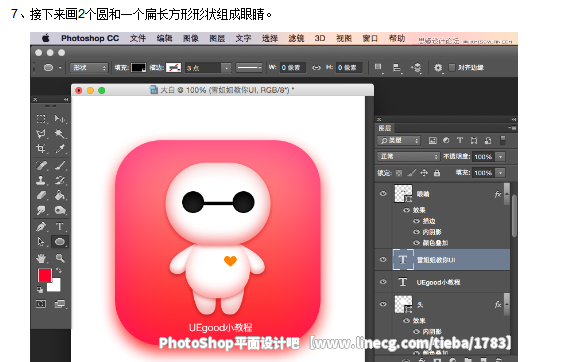This screenshot has width=567, height=362.
Task: Select the Zoom magnifier tool
Action: 60,258
